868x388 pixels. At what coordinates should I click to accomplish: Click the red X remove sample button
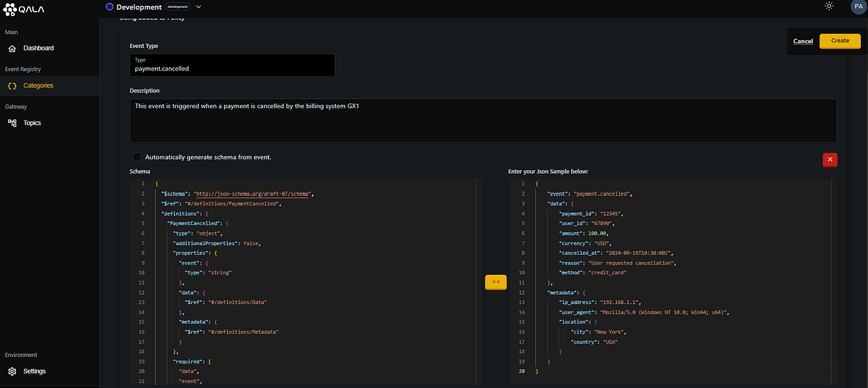tap(830, 160)
